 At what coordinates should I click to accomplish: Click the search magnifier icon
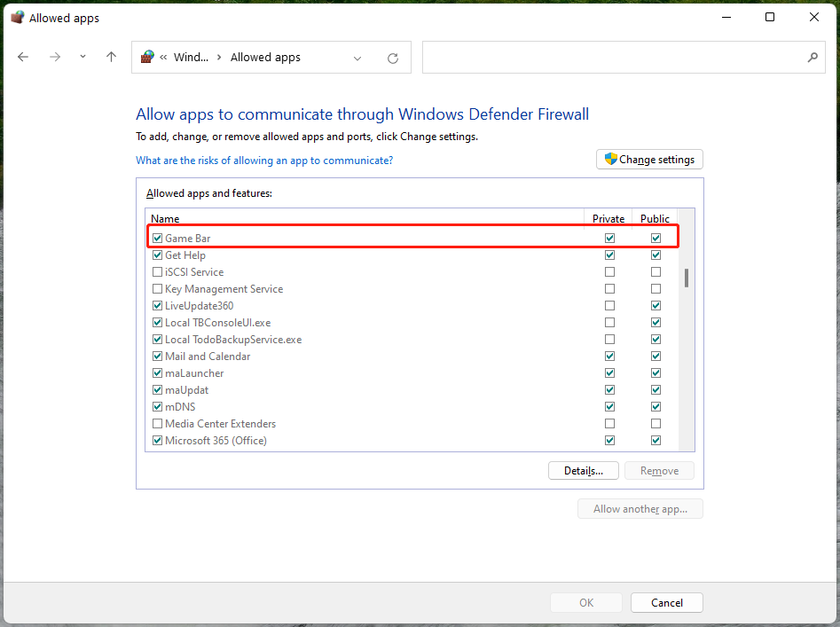[x=812, y=58]
